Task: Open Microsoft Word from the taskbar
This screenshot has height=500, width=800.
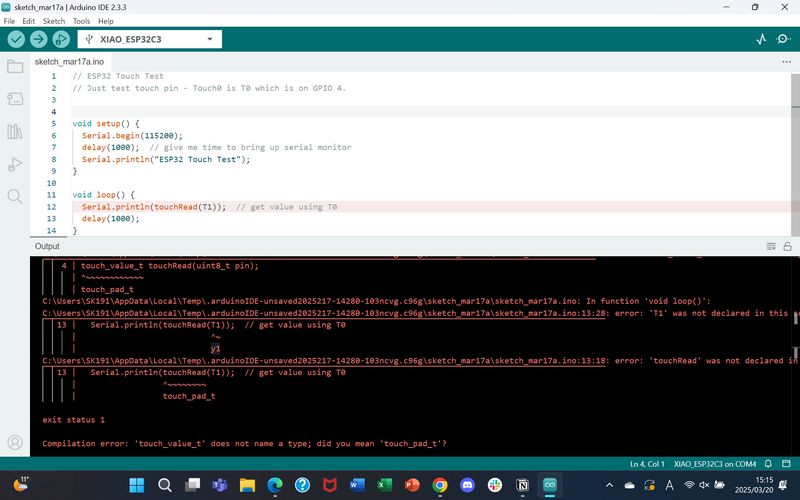Action: point(357,485)
